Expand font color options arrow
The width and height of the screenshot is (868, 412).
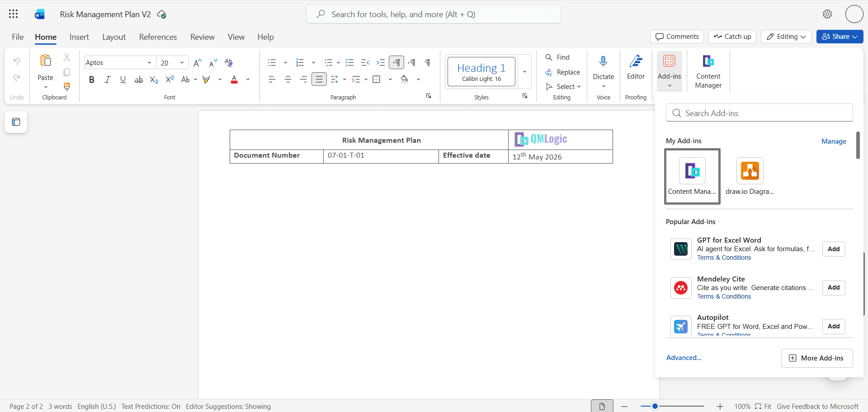pyautogui.click(x=248, y=80)
